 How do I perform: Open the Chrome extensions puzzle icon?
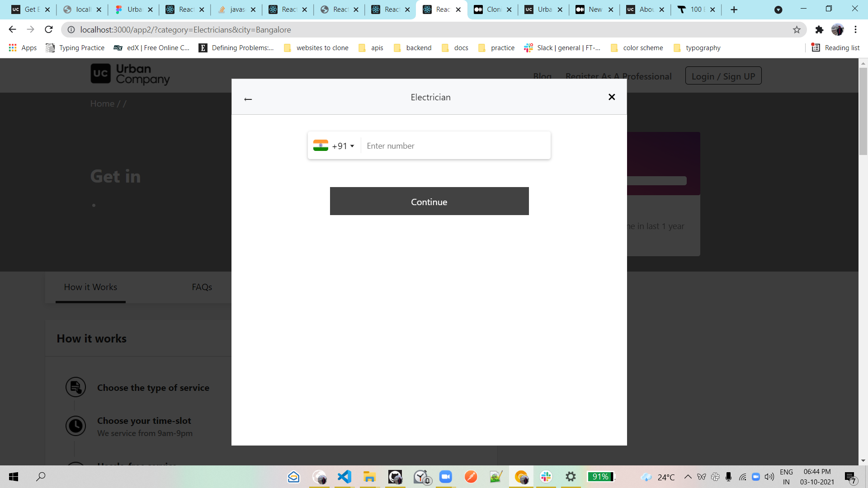819,30
